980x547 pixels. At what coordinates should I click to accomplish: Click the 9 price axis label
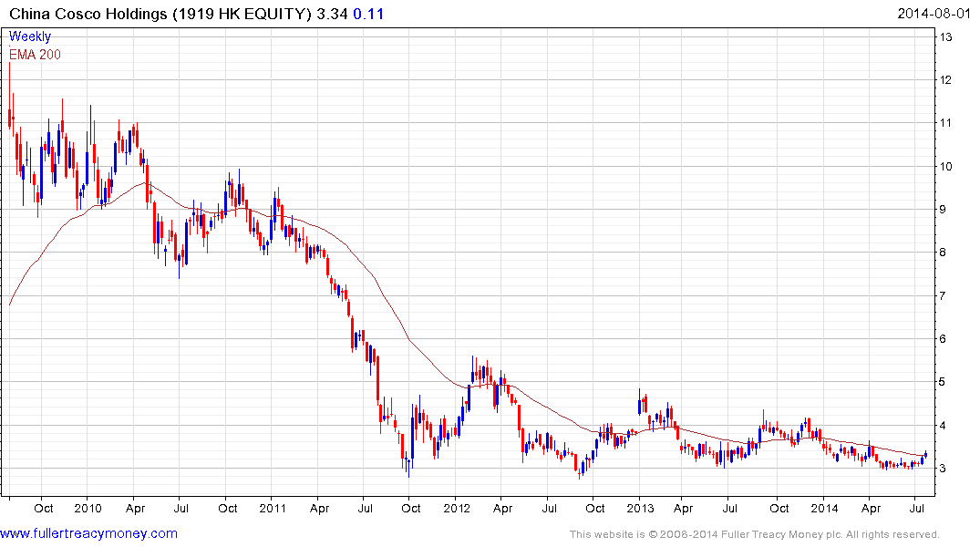pyautogui.click(x=943, y=210)
